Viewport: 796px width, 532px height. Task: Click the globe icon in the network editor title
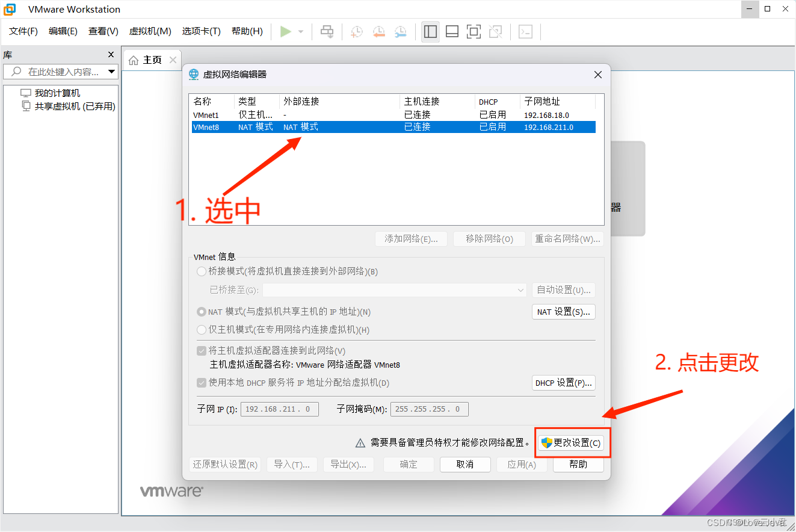[194, 75]
